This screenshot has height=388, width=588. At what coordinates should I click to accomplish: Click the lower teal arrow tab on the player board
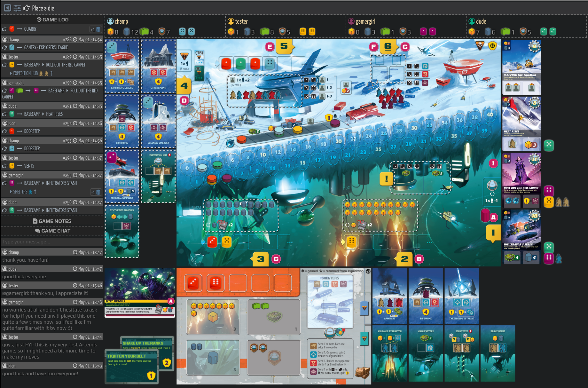(364, 339)
